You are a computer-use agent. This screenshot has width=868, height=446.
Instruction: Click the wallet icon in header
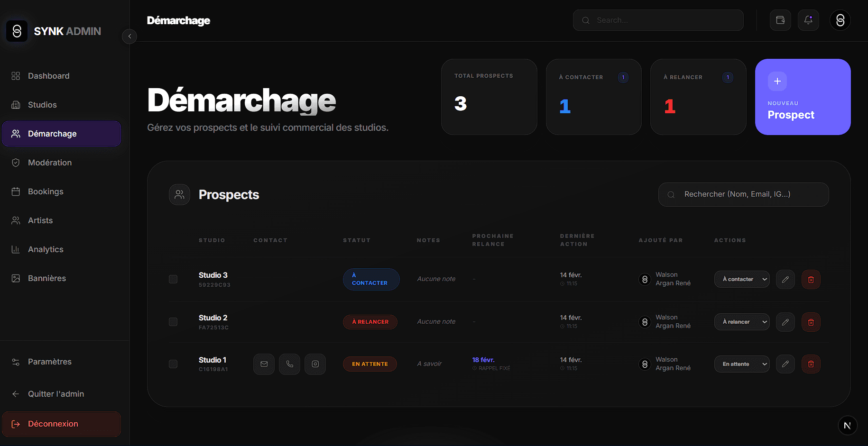(x=780, y=20)
